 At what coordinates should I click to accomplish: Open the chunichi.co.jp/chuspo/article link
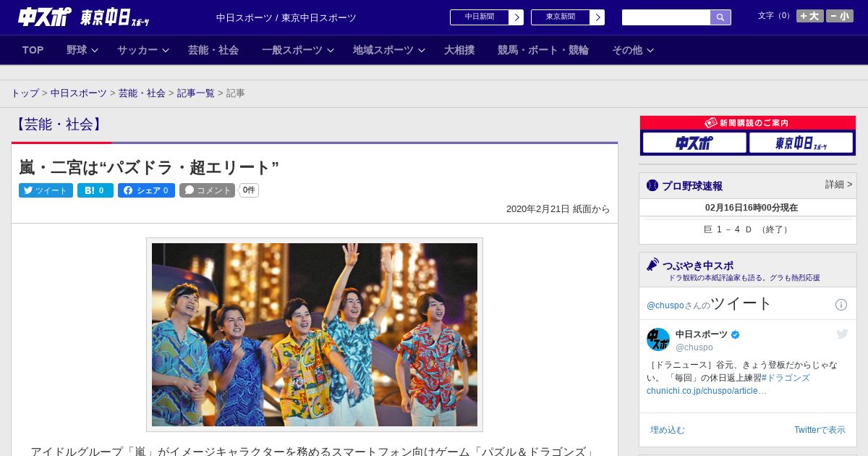click(x=707, y=391)
